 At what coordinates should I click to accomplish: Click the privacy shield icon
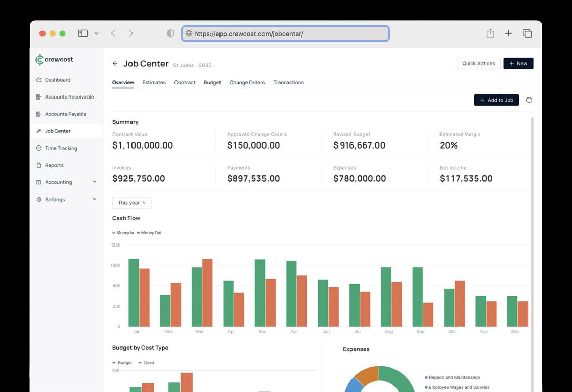(170, 33)
